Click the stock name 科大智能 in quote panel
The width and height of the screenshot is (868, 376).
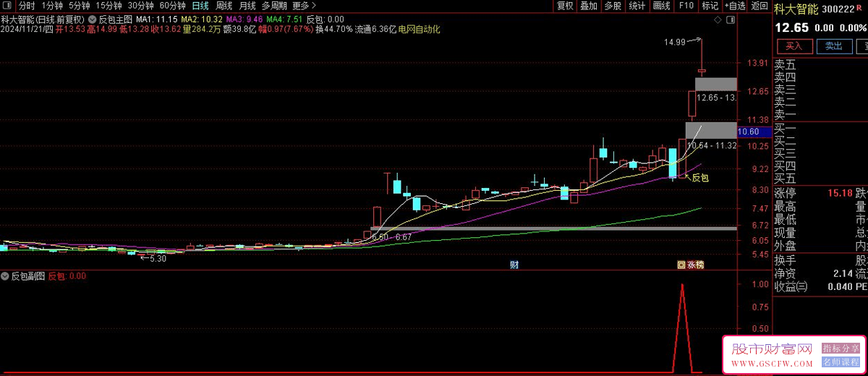[796, 9]
